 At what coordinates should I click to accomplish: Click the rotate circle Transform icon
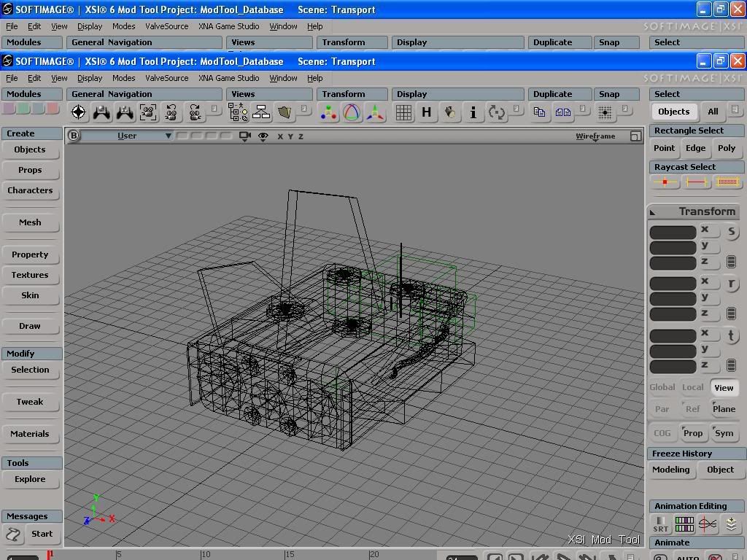pos(352,112)
